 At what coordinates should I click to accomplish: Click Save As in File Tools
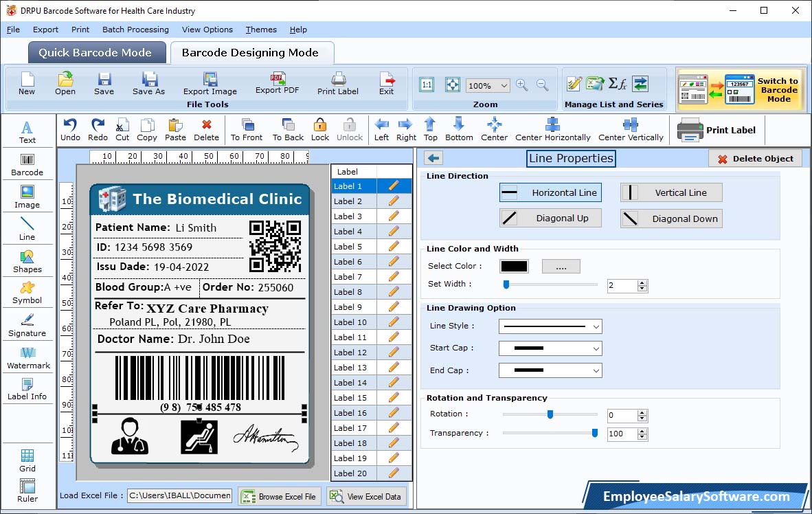[148, 83]
